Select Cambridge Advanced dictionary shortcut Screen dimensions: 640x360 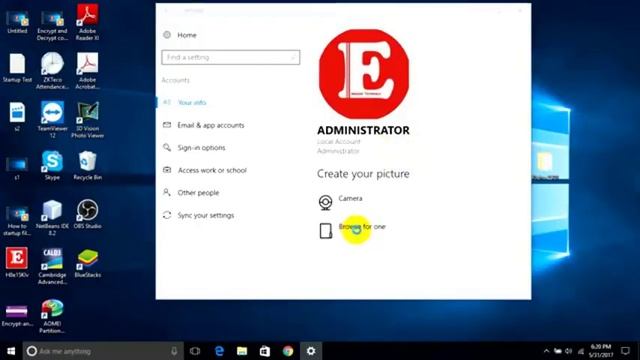point(52,266)
